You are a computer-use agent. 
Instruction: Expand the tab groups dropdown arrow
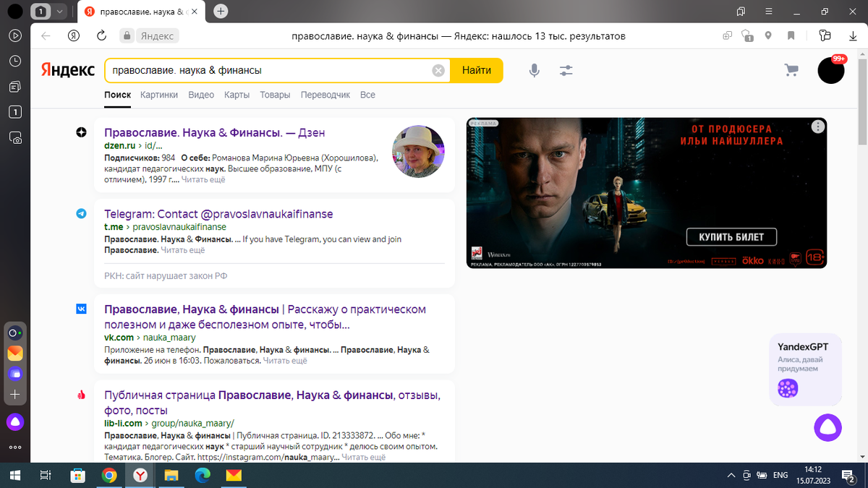(x=59, y=12)
